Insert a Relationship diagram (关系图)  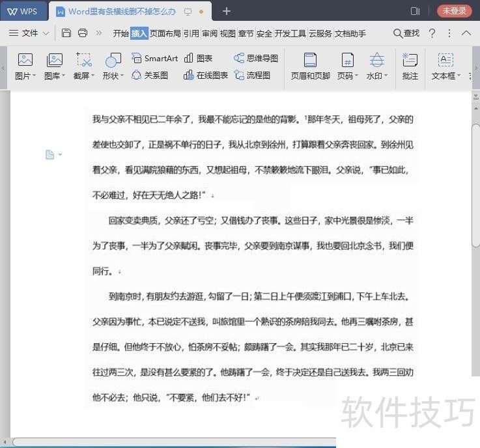[150, 76]
